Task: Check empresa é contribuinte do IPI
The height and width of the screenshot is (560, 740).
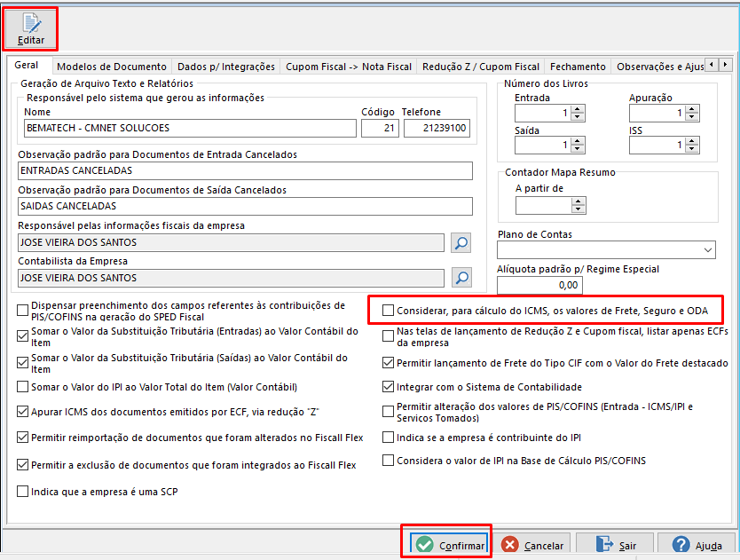Action: tap(388, 438)
